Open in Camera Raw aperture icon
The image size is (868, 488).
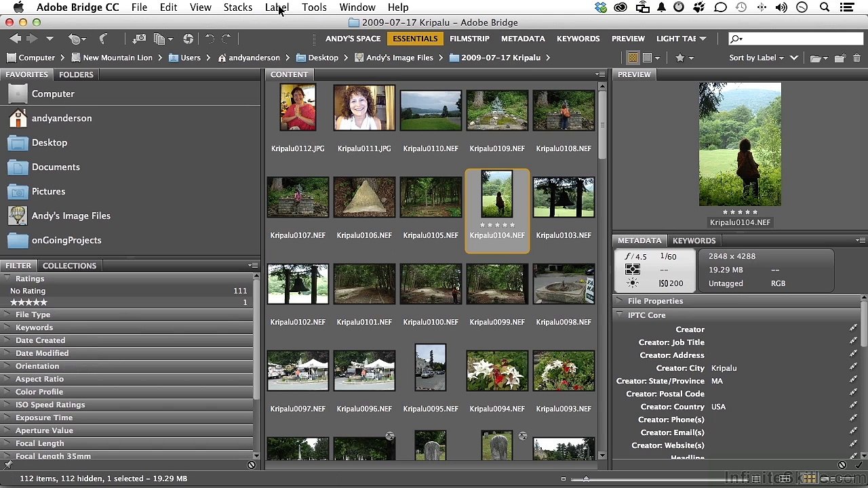tap(188, 39)
